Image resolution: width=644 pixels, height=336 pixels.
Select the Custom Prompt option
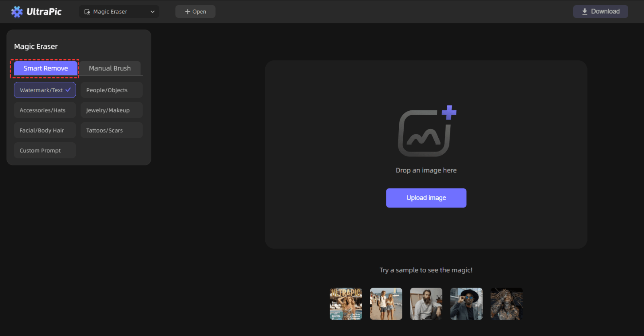[45, 151]
